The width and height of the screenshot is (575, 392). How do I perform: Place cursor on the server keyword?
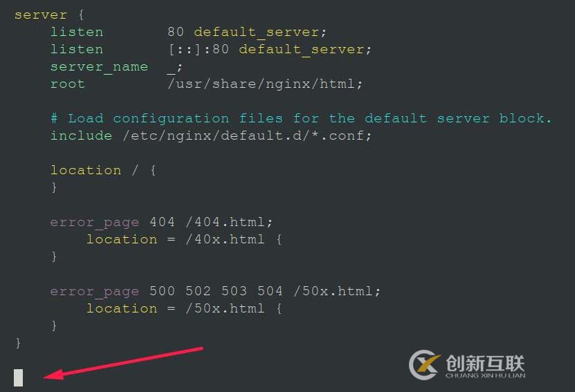41,15
